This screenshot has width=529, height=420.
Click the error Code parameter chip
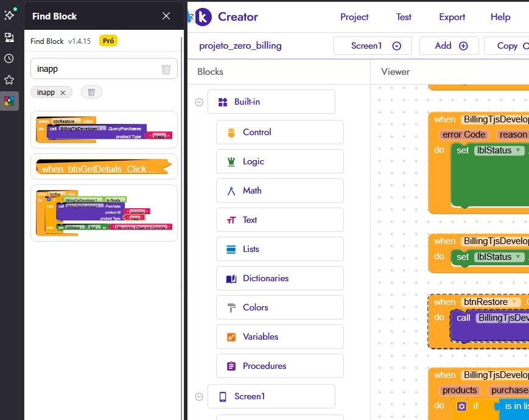463,135
